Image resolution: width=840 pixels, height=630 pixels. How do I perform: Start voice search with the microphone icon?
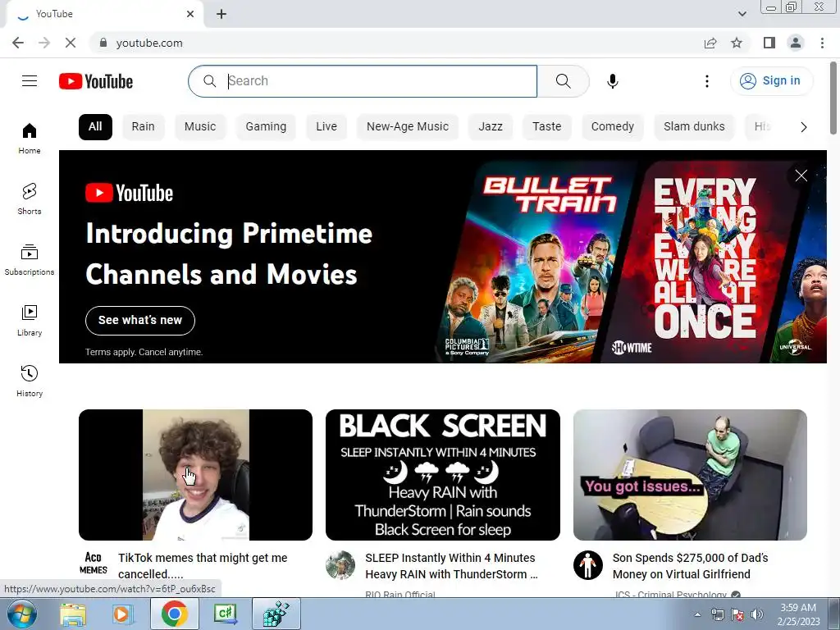pyautogui.click(x=612, y=81)
